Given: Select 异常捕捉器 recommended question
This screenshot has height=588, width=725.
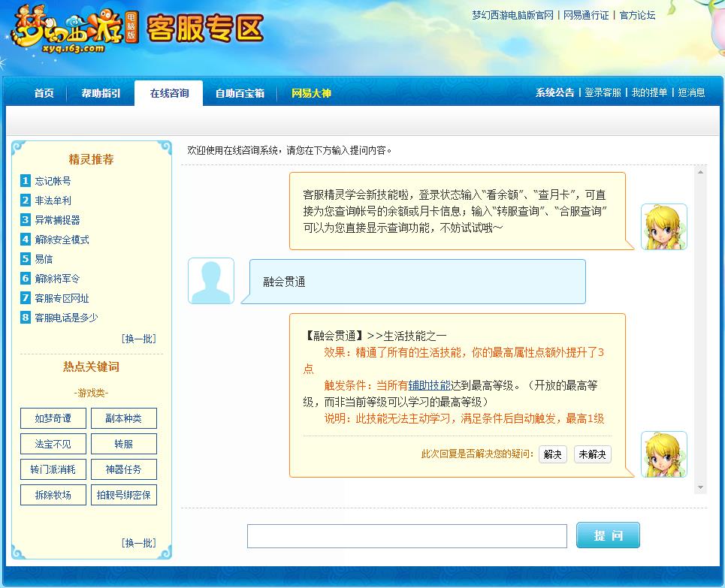Looking at the screenshot, I should pos(57,219).
